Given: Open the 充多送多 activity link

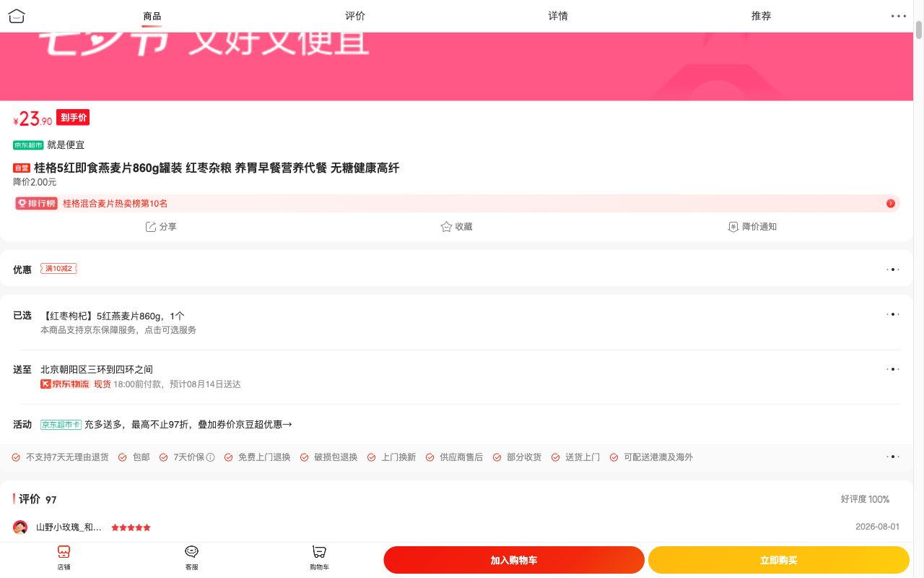Looking at the screenshot, I should (188, 425).
